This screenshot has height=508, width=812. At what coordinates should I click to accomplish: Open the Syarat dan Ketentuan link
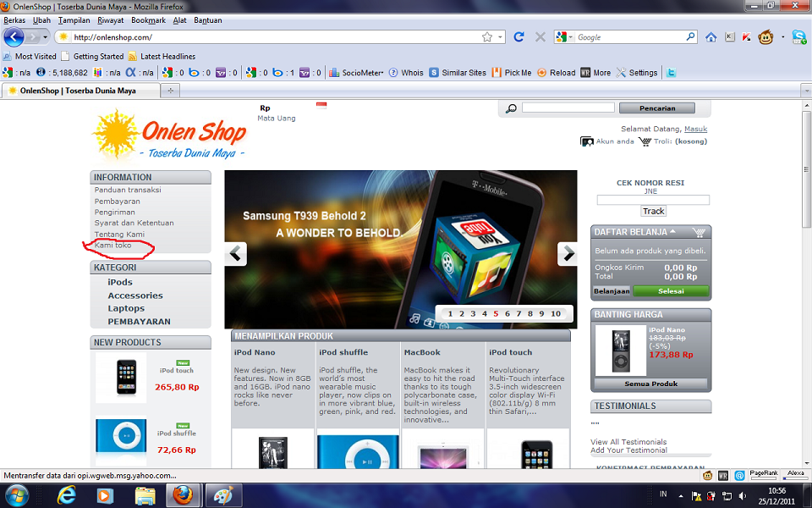[134, 223]
